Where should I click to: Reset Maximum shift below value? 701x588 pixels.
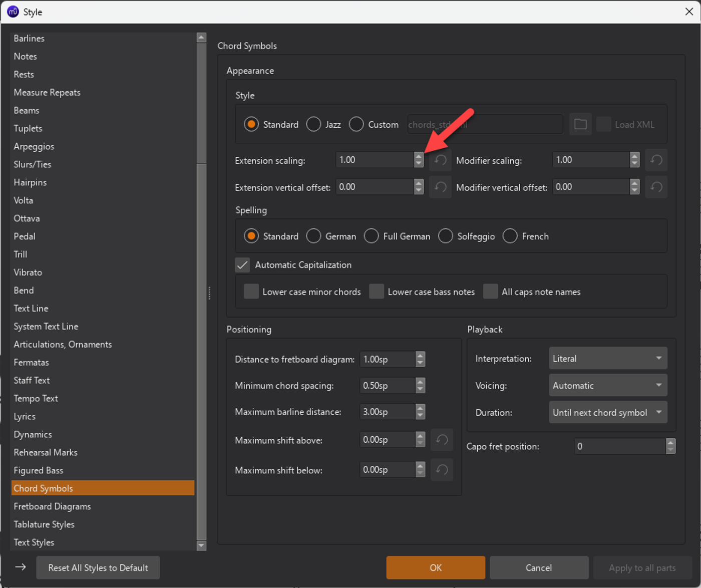(x=442, y=470)
